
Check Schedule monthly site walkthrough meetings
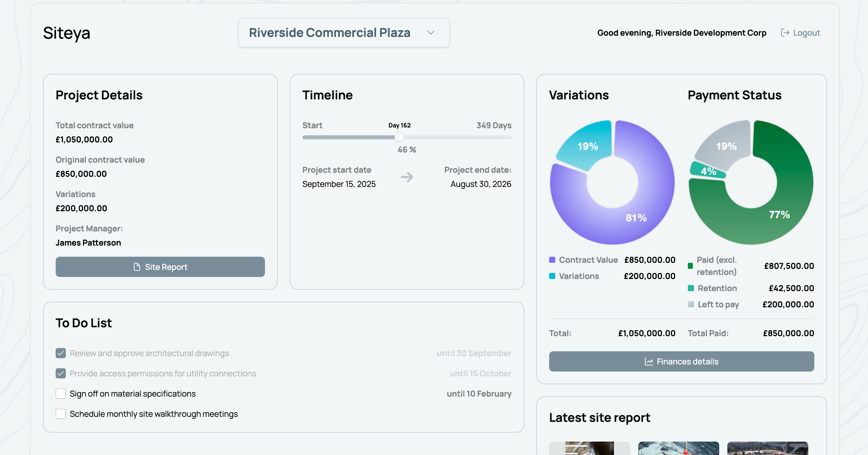[61, 414]
